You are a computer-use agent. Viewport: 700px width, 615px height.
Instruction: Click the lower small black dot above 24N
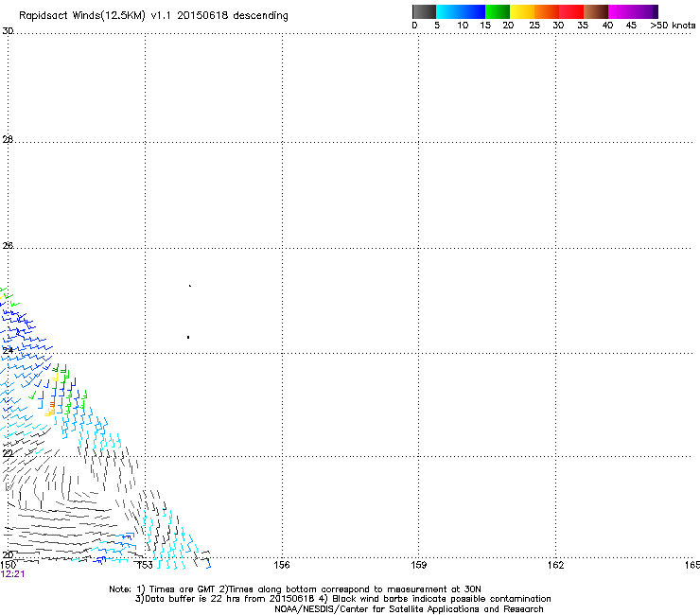coord(188,337)
